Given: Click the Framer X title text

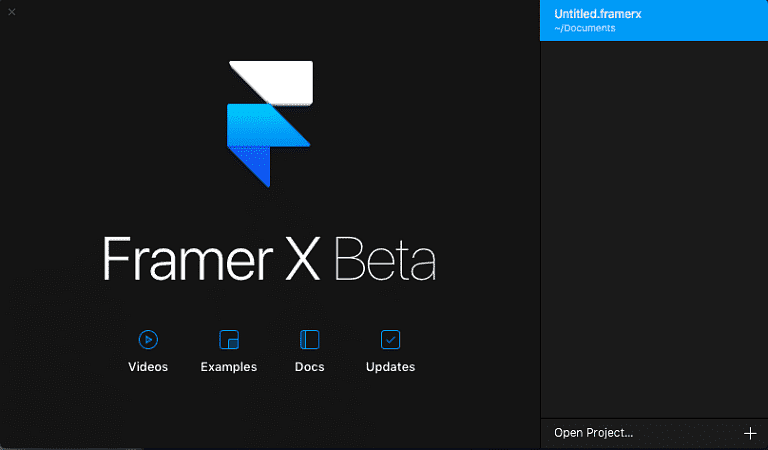Looking at the screenshot, I should [212, 258].
